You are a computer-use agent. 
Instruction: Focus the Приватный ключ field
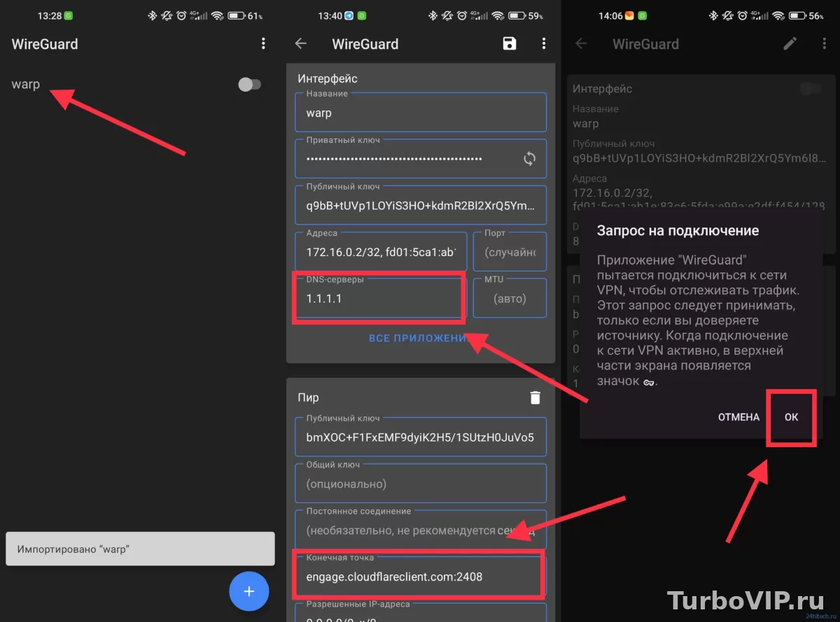point(420,159)
